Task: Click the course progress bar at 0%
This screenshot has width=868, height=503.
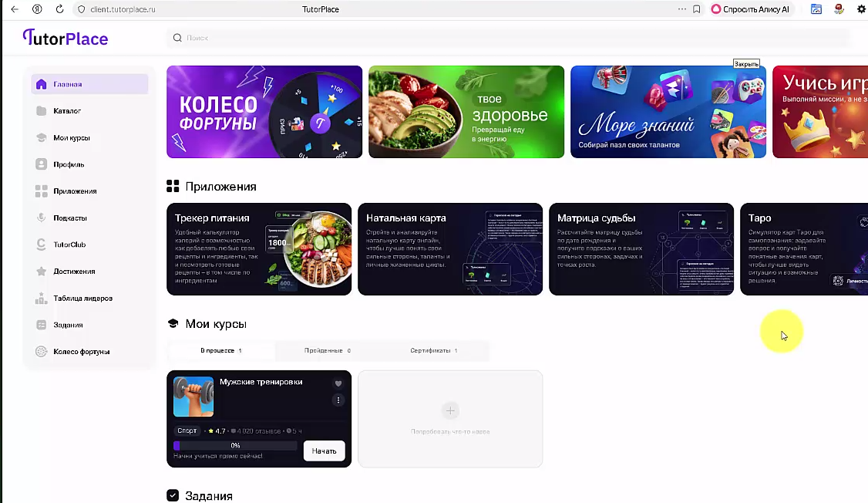Action: point(235,445)
